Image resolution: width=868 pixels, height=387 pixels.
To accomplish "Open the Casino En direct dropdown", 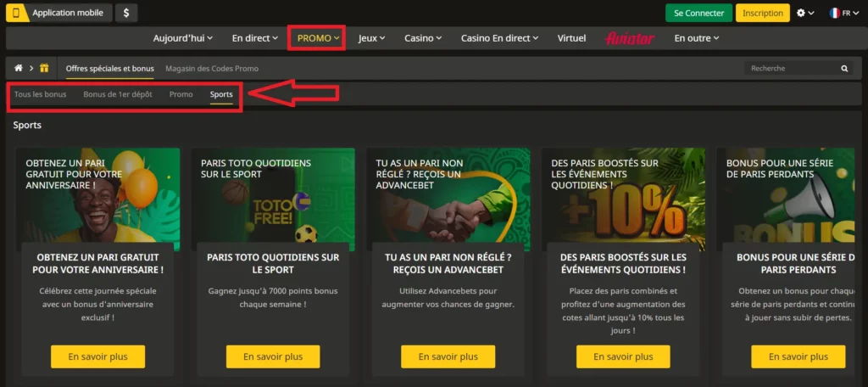I will (499, 38).
